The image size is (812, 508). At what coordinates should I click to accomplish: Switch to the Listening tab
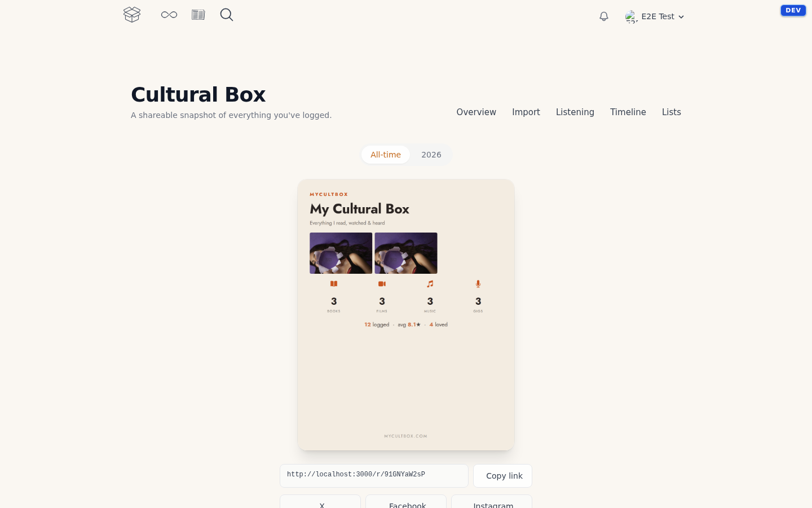click(575, 112)
